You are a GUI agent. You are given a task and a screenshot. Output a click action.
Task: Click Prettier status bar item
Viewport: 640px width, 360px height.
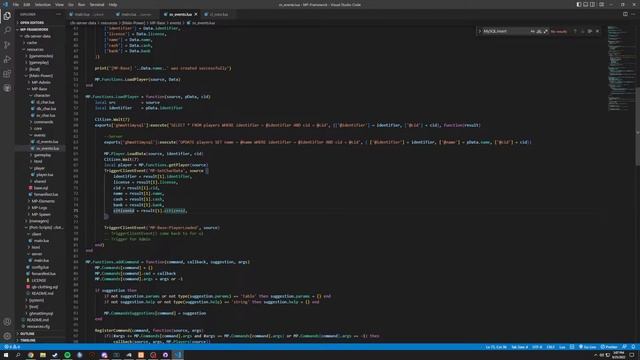[609, 347]
